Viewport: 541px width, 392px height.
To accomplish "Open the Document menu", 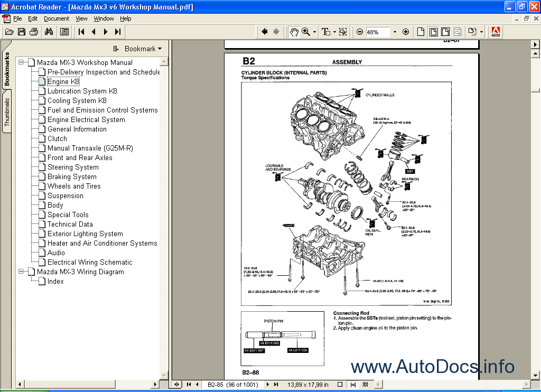I will (x=57, y=18).
